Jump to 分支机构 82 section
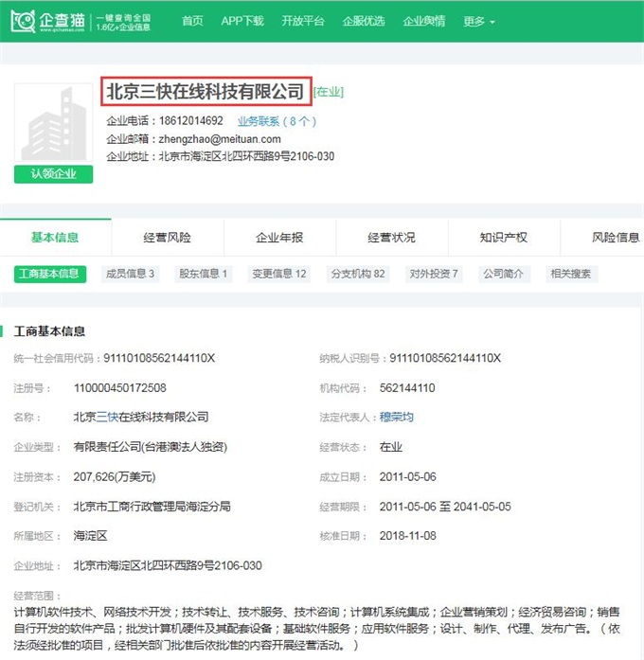644x660 pixels. [x=358, y=274]
